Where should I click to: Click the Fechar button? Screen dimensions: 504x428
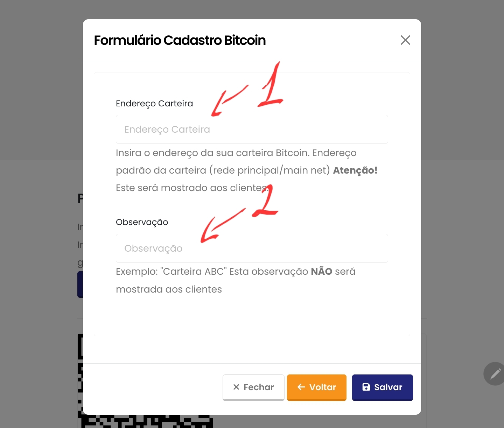pyautogui.click(x=253, y=387)
